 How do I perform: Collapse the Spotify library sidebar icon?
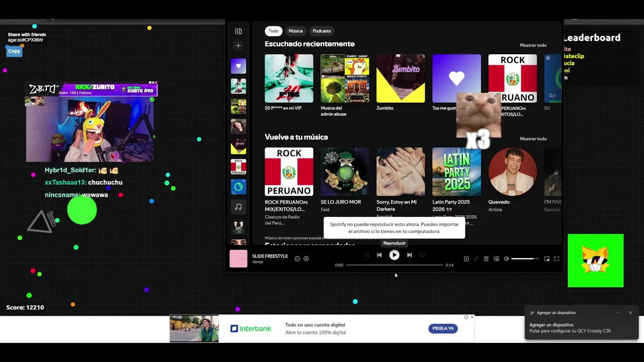(x=238, y=31)
